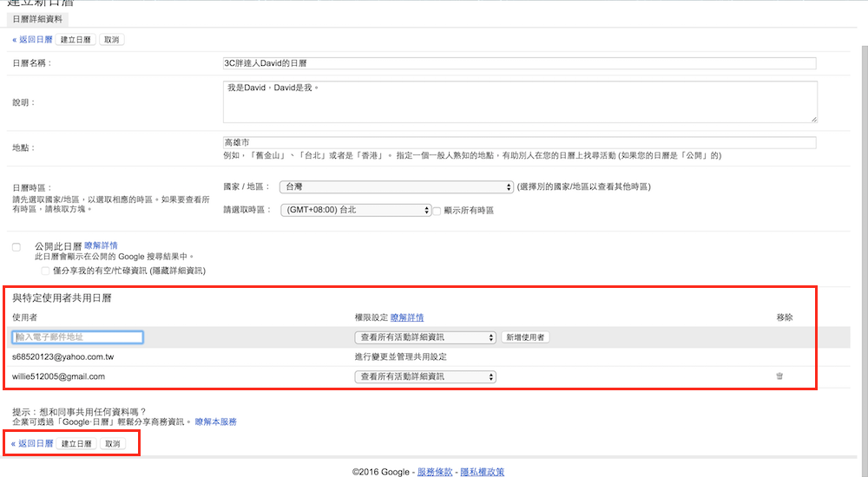Focus the 輸入電子郵件地址 input field
Image resolution: width=868 pixels, height=477 pixels.
point(77,337)
